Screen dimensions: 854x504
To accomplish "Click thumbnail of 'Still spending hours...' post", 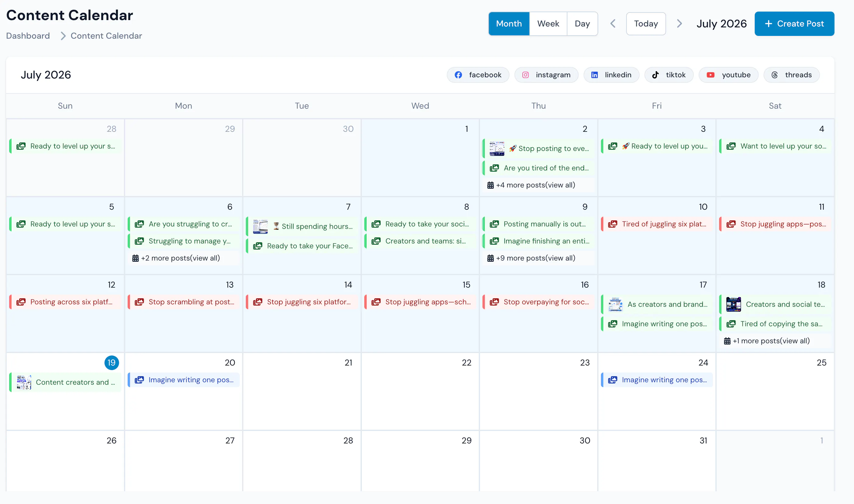I will [260, 226].
